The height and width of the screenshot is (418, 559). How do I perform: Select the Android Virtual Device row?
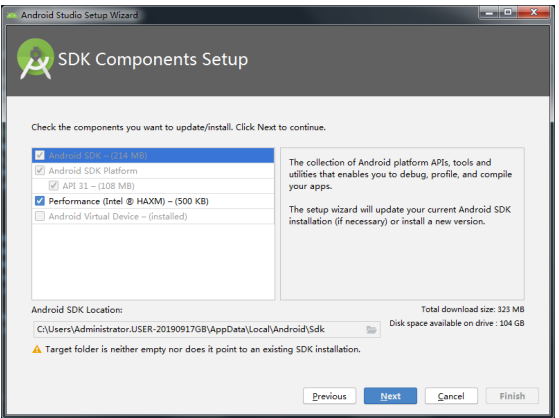153,216
